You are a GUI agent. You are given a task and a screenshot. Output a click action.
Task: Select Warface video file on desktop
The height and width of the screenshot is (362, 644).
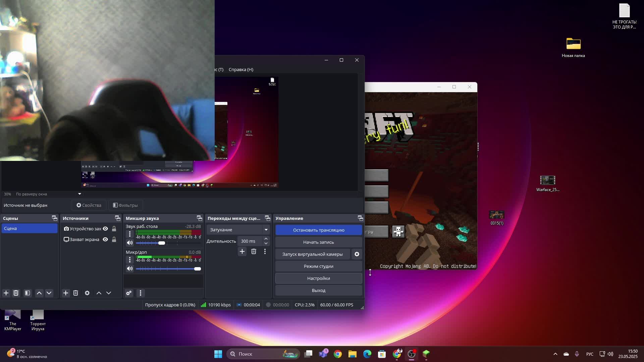pyautogui.click(x=548, y=183)
